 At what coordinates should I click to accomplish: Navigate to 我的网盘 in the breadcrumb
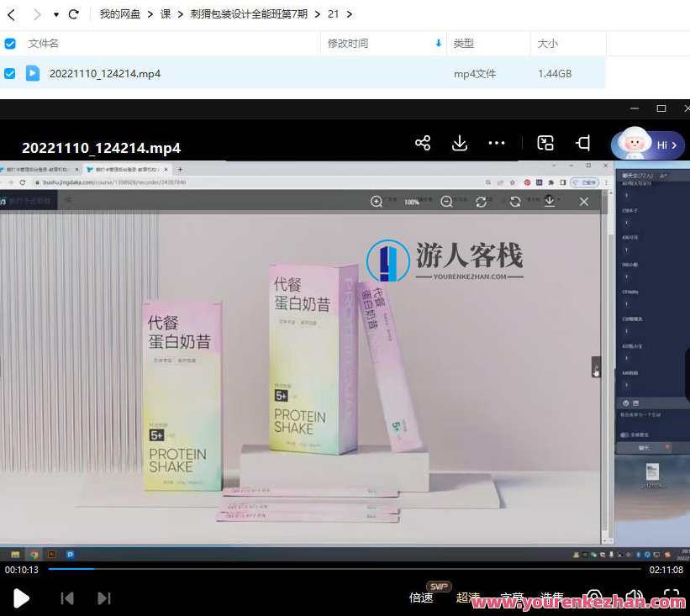[120, 14]
